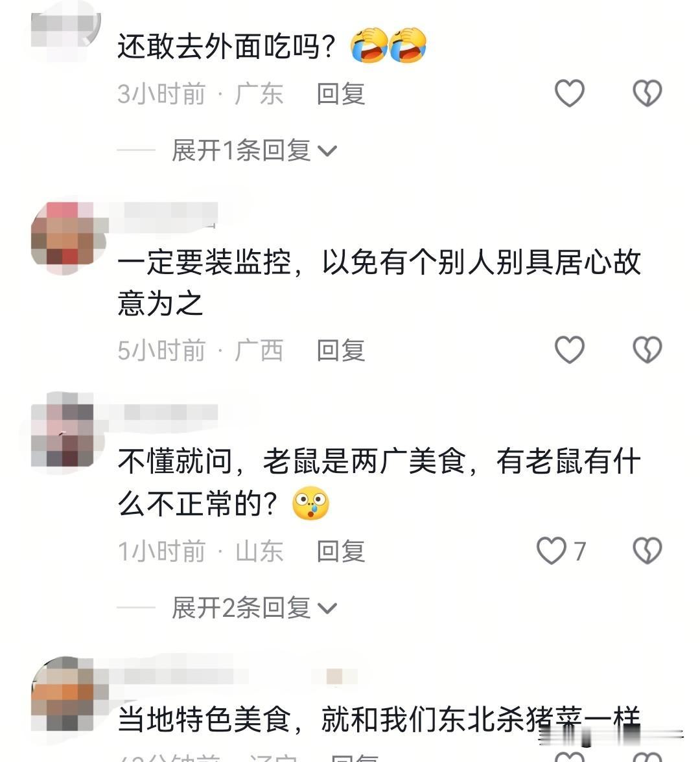Reply to the 广西 user's comment
700x762 pixels.
coord(341,350)
